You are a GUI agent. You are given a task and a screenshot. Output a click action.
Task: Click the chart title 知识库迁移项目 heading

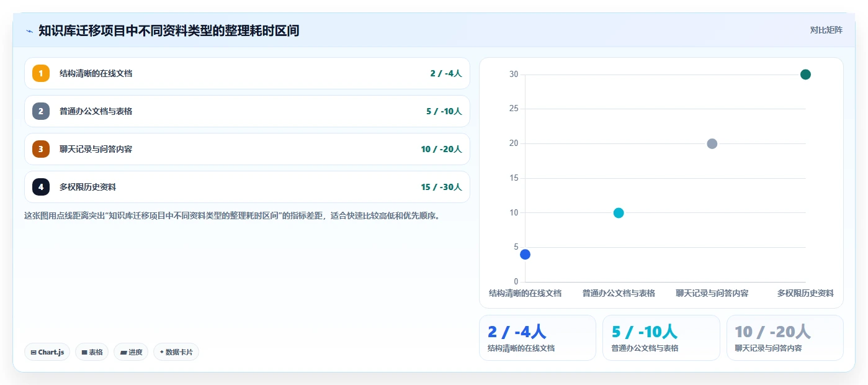tap(169, 30)
